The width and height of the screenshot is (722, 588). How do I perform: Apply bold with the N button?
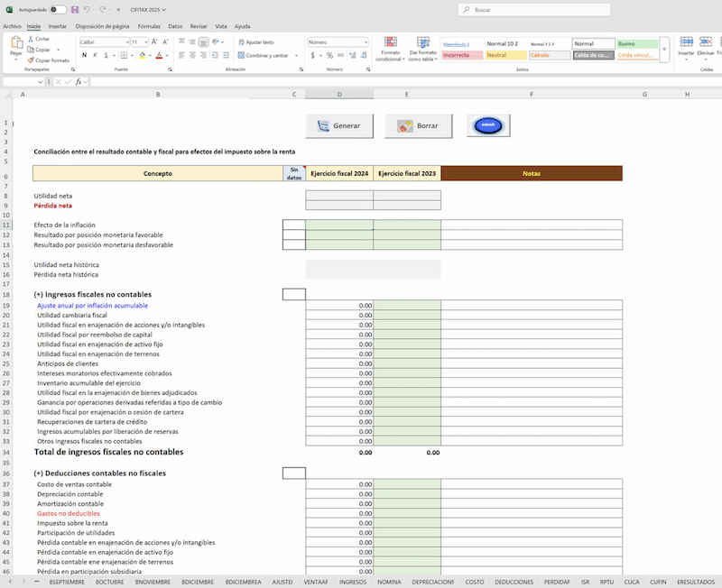[84, 55]
